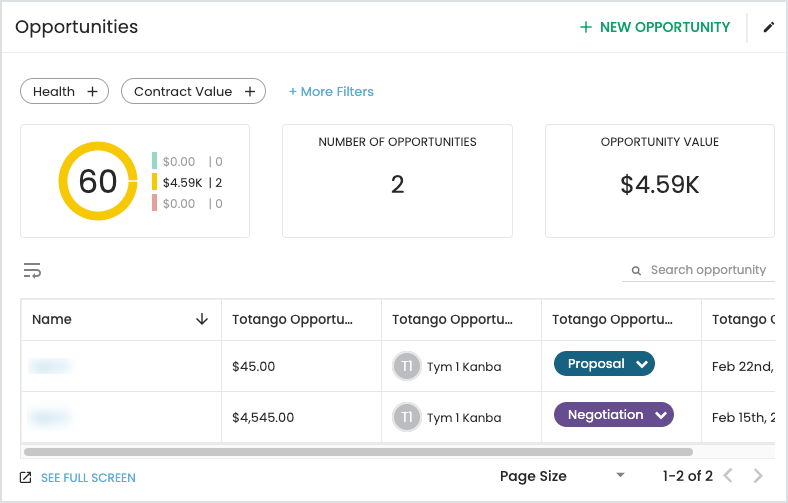Click NEW OPPORTUNITY button
This screenshot has width=788, height=503.
pyautogui.click(x=655, y=27)
